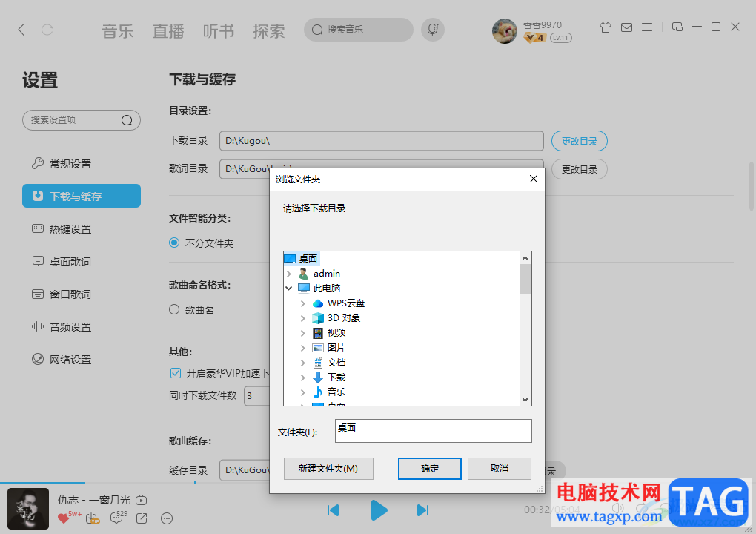This screenshot has width=756, height=534.
Task: Click the folder tree scroll up arrow
Action: (x=525, y=258)
